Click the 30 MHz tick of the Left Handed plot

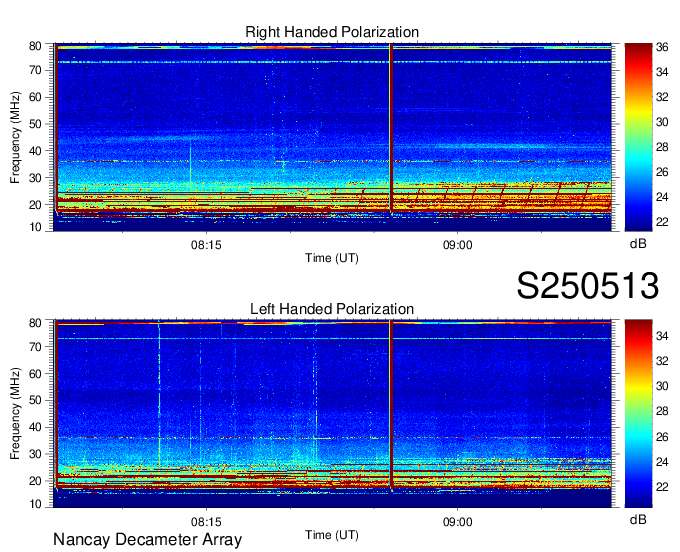[35, 454]
